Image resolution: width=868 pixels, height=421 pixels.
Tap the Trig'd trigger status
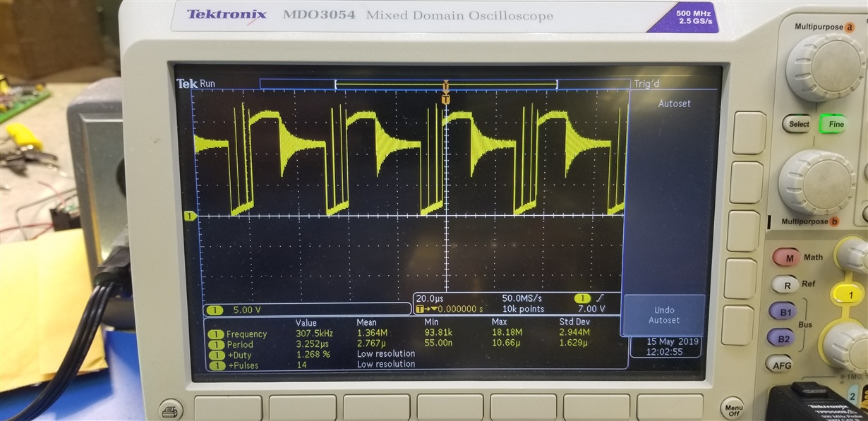pos(646,84)
